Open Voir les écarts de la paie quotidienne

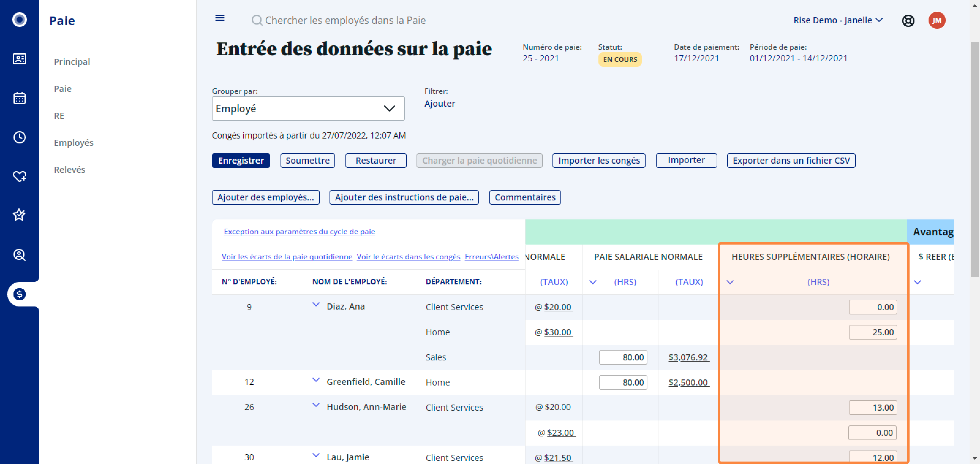[x=287, y=257]
